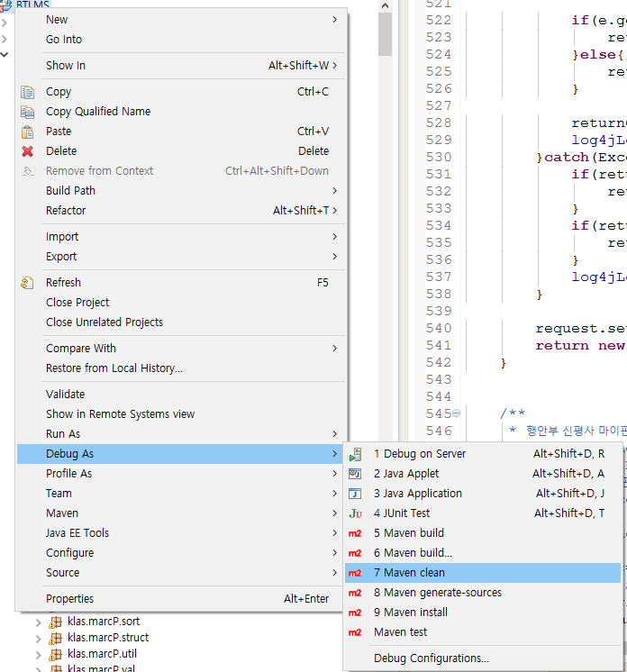The height and width of the screenshot is (672, 627).
Task: Click m2 icon beside Maven generate-sources
Action: point(355,593)
